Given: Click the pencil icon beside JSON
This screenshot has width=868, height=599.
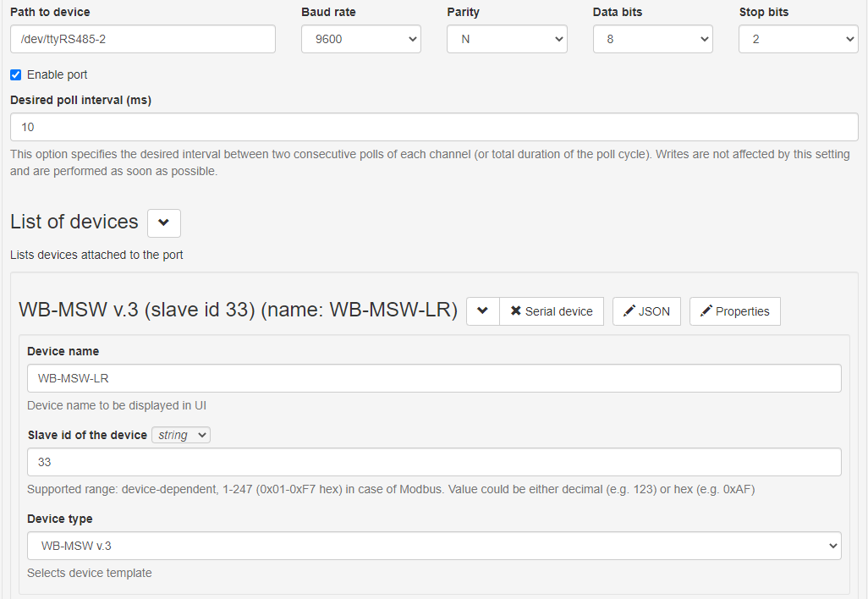Looking at the screenshot, I should (629, 311).
